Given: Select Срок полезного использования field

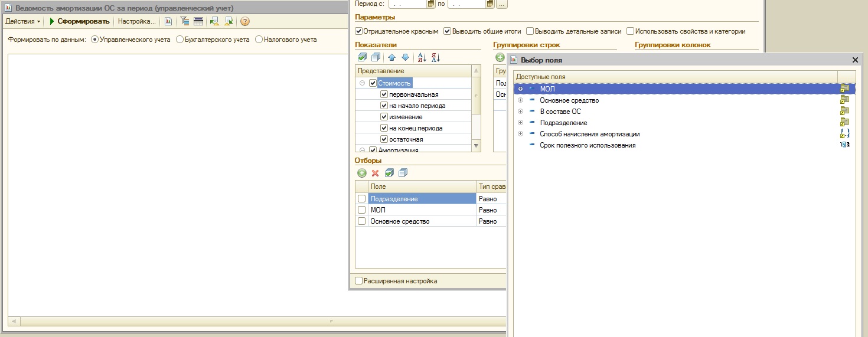Looking at the screenshot, I should coord(588,145).
